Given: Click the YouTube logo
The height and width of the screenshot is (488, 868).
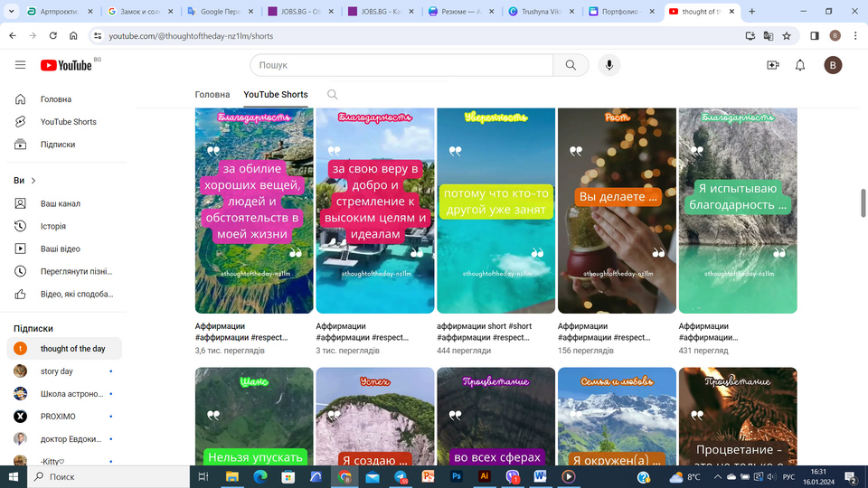Looking at the screenshot, I should pos(66,65).
